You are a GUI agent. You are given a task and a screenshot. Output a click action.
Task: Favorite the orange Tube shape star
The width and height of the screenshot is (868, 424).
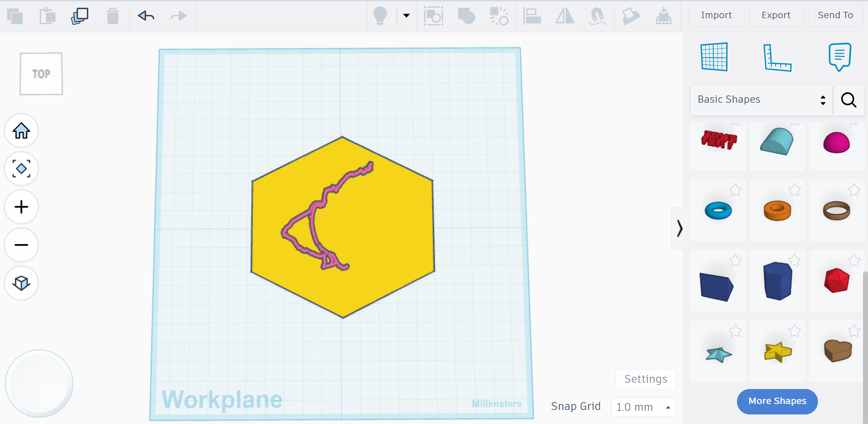coord(795,190)
